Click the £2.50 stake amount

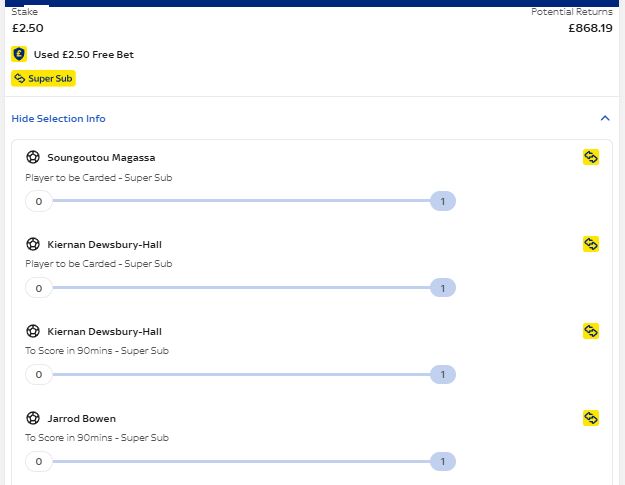[x=28, y=28]
